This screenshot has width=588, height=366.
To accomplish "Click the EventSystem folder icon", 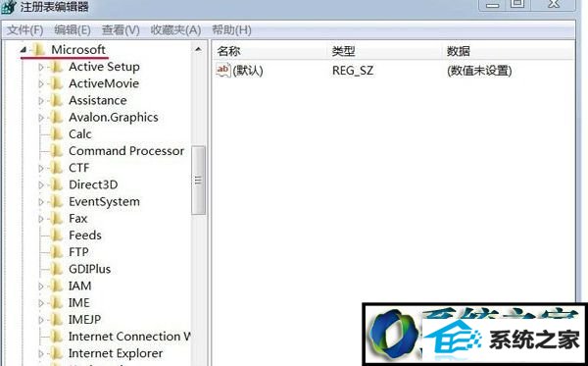I will coord(57,201).
